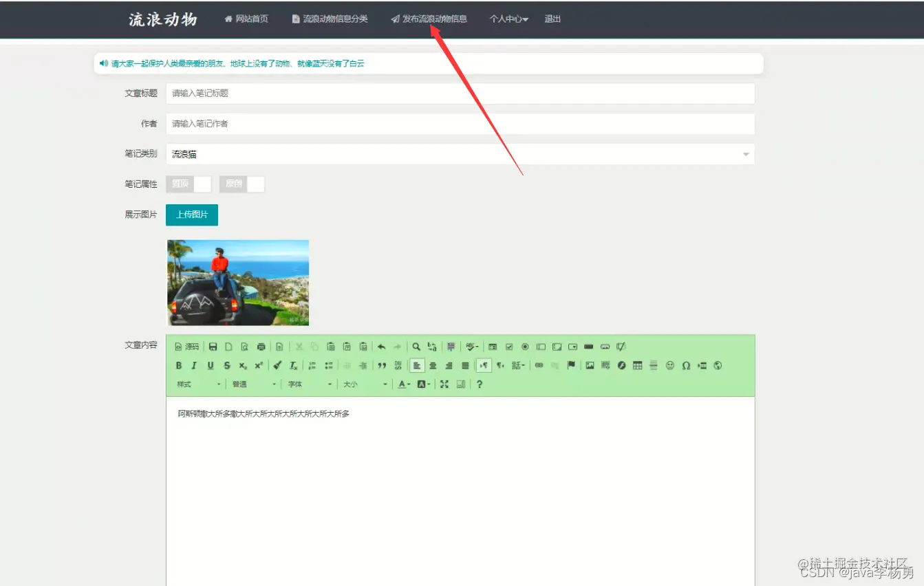Open 流浪动物信息分类 page
Viewport: 924px width, 586px height.
(x=330, y=19)
